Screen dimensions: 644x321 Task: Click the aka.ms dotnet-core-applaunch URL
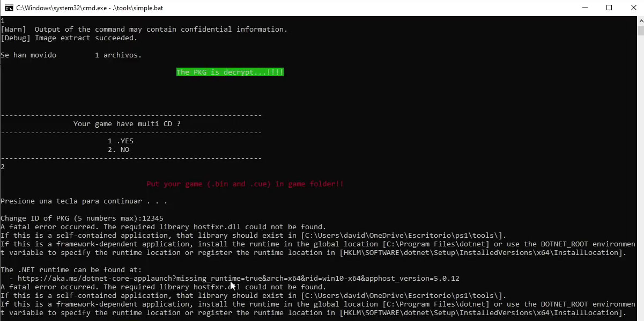238,278
